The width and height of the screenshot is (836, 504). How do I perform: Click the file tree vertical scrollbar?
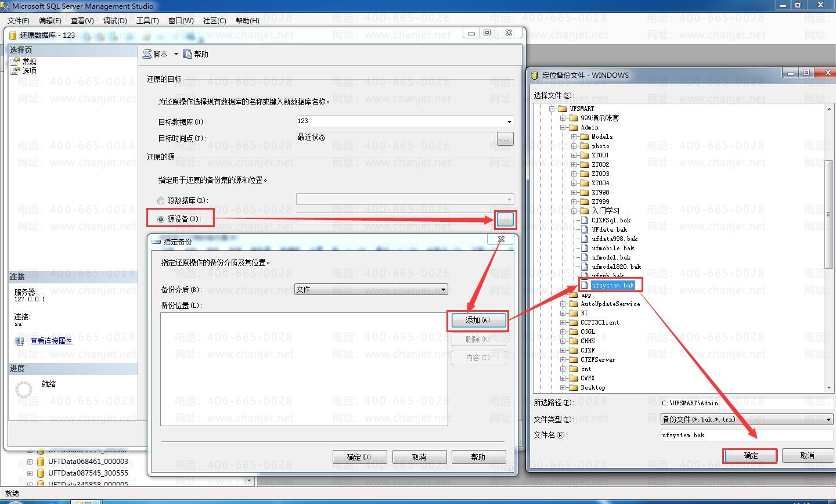828,247
